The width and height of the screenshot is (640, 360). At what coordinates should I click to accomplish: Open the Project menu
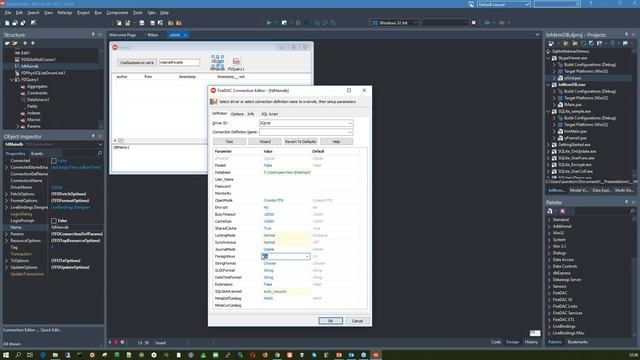[83, 13]
